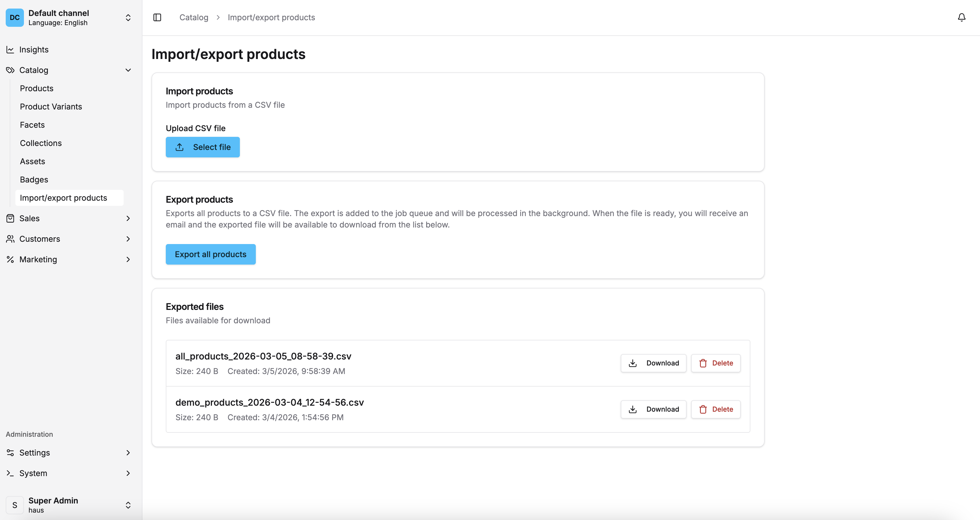Download the all_products_2026-03-05 CSV file
The image size is (980, 520).
coord(653,363)
